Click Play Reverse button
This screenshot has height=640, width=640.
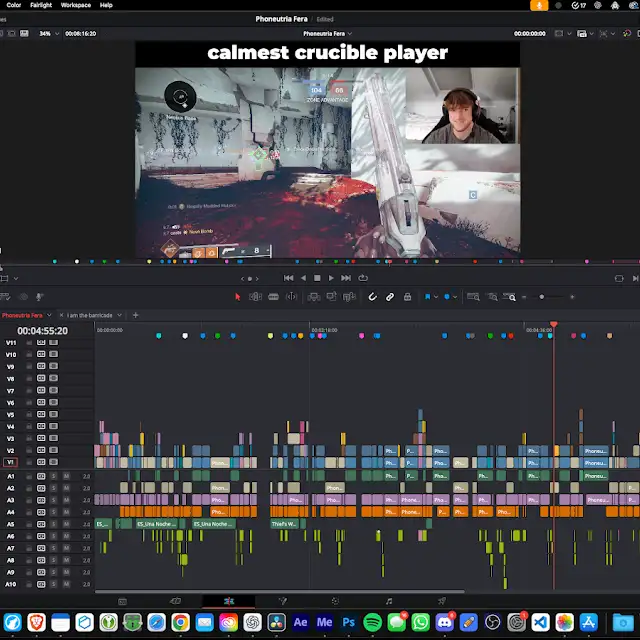(x=303, y=278)
